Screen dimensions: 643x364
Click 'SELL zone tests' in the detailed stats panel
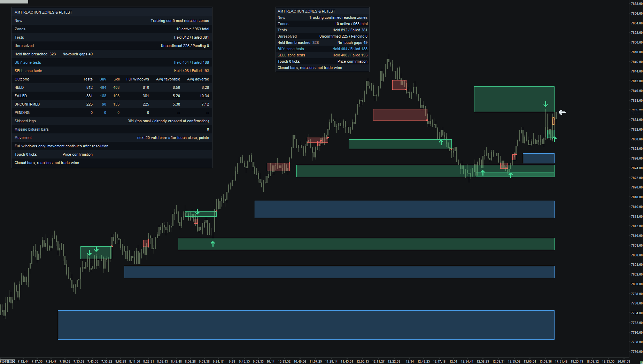[x=28, y=71]
